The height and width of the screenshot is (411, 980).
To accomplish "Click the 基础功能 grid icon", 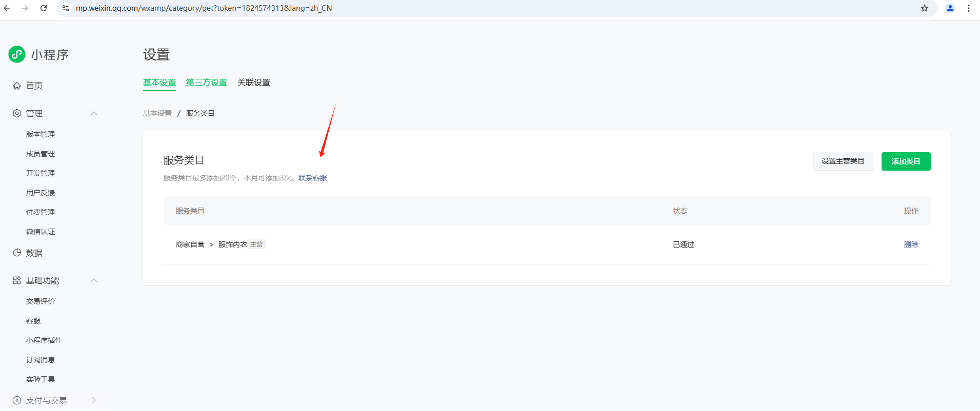I will click(17, 280).
